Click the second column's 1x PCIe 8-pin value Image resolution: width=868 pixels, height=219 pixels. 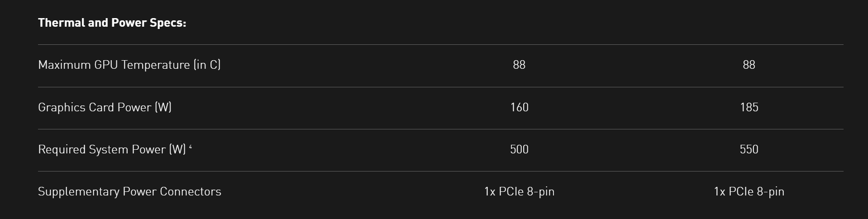(x=749, y=191)
